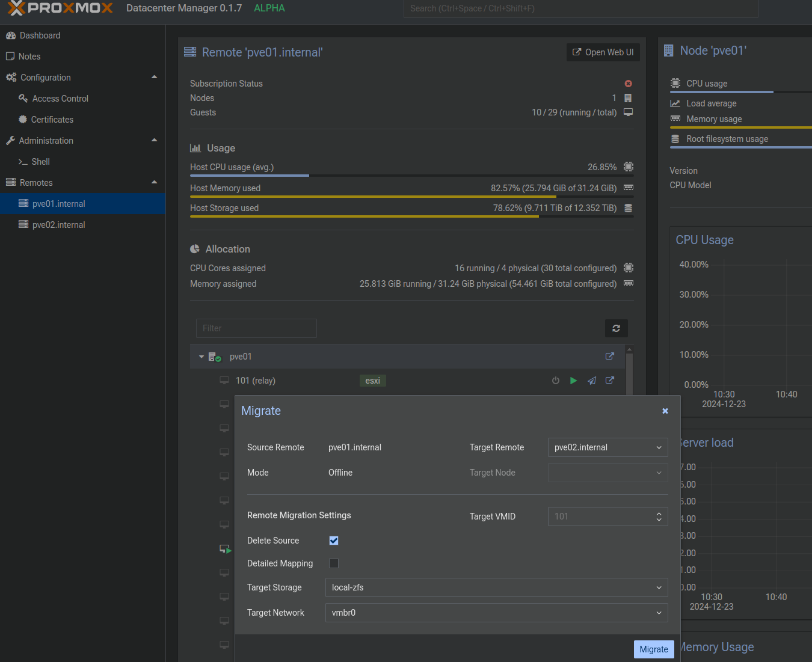Viewport: 812px width, 662px height.
Task: Click the Migrate button
Action: pyautogui.click(x=654, y=649)
